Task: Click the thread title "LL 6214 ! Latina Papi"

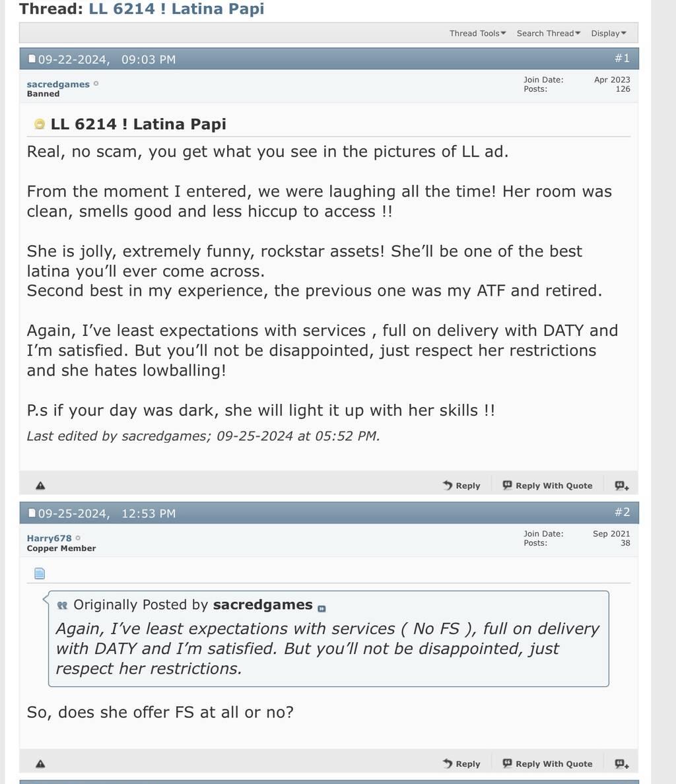Action: [x=176, y=9]
